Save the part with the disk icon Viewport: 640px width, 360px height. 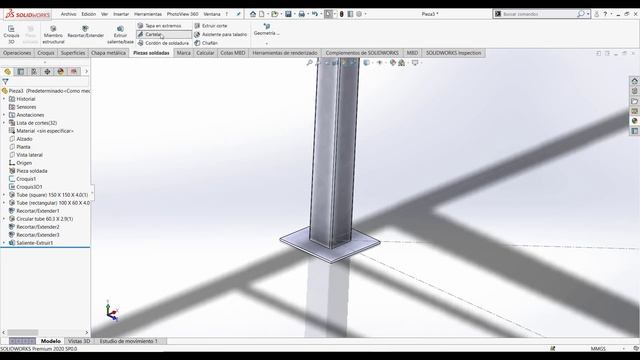click(x=288, y=14)
